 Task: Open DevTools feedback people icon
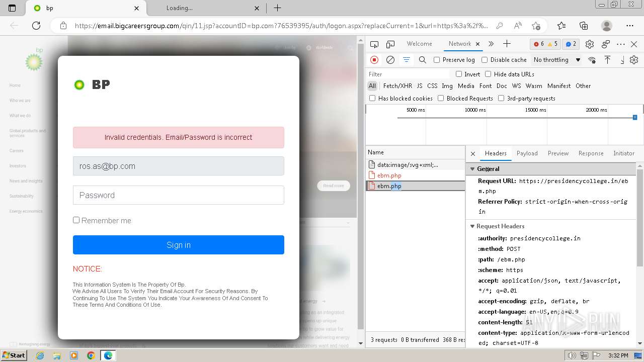(606, 44)
